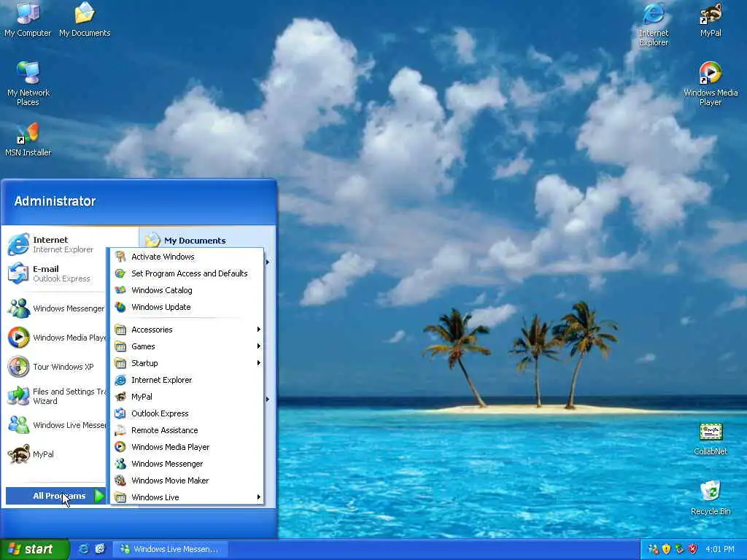Select Remote Assistance
Viewport: 747px width, 560px height.
click(x=187, y=430)
